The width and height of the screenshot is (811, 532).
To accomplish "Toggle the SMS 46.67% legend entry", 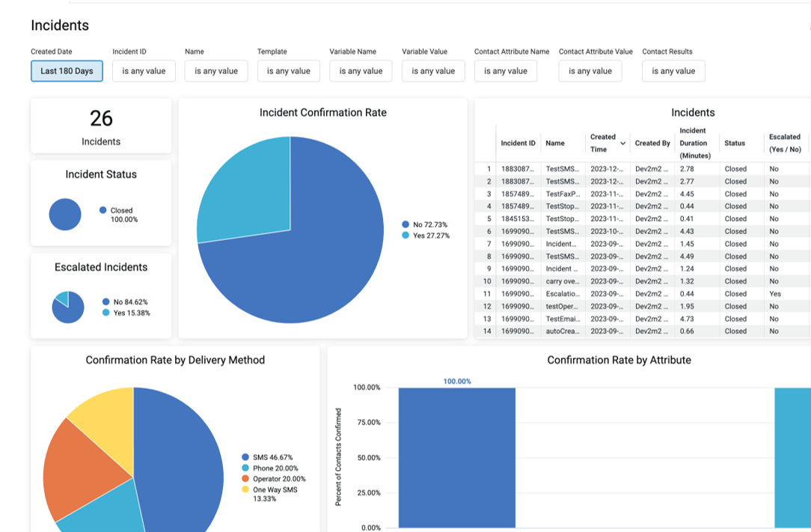I will point(267,457).
